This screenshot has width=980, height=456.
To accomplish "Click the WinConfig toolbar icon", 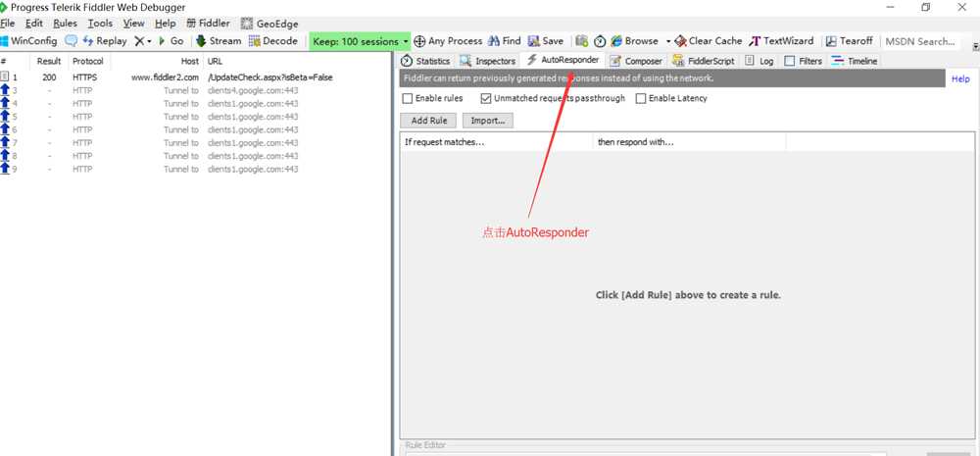I will click(x=28, y=40).
